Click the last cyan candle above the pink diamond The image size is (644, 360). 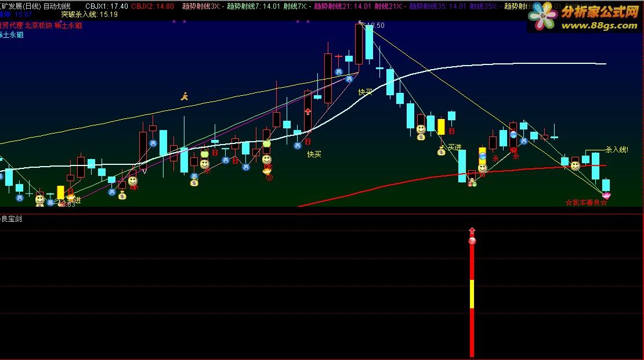pos(606,185)
